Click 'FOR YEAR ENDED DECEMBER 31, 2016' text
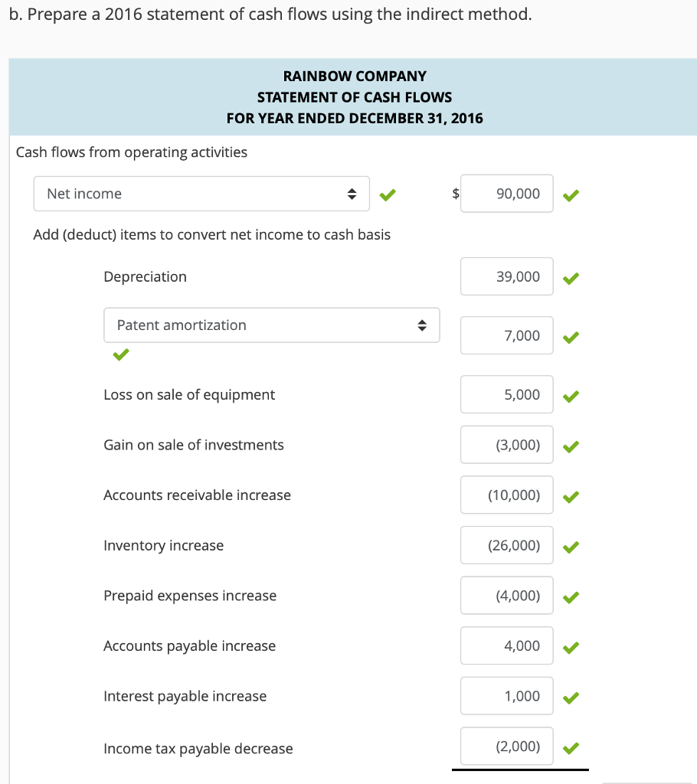Screen dimensions: 697x784 [355, 118]
